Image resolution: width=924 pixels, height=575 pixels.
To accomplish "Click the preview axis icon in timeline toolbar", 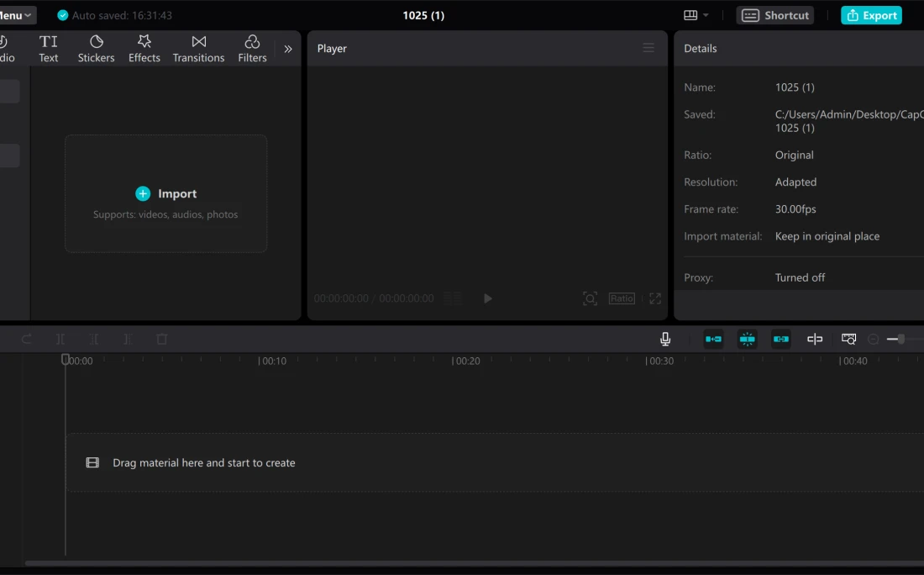I will (815, 339).
